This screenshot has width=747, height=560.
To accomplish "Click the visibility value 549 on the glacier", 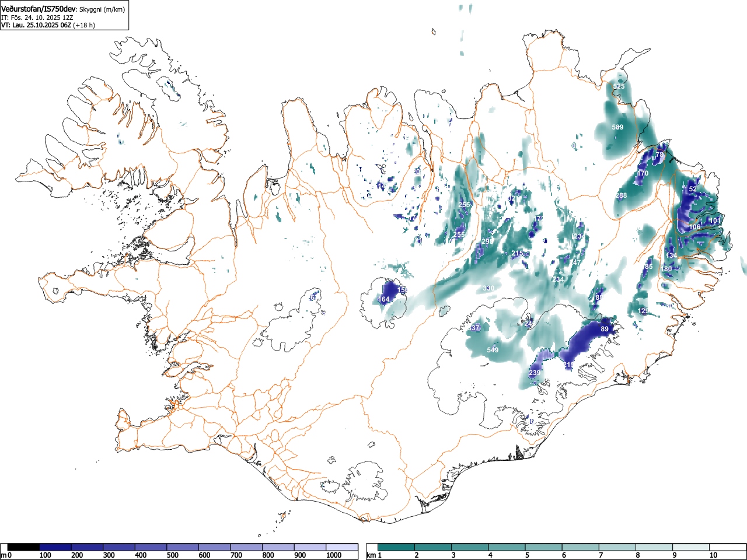I will [x=493, y=350].
